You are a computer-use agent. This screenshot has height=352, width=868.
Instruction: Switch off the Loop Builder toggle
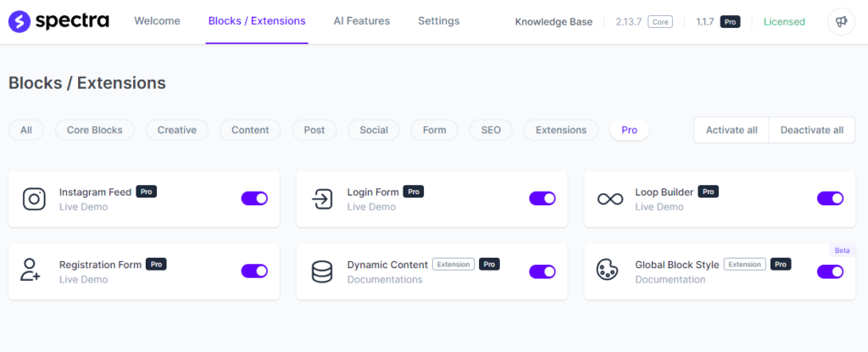(x=830, y=198)
